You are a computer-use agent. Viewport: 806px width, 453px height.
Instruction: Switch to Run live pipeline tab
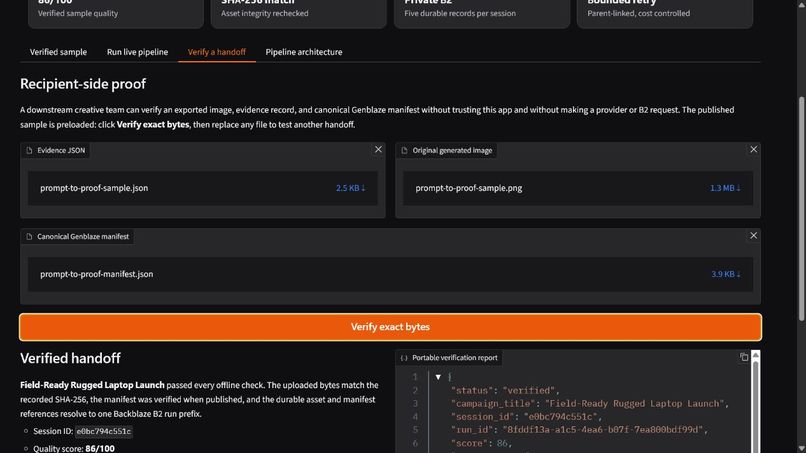[137, 52]
